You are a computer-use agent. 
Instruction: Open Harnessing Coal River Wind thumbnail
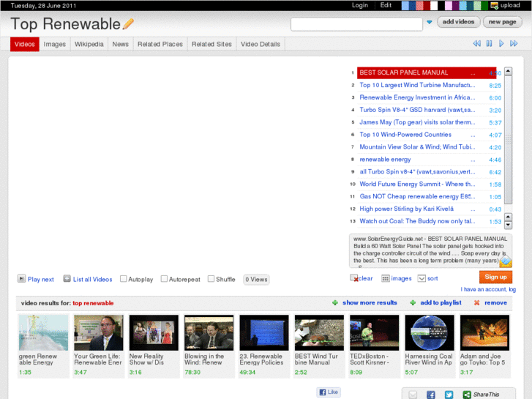[x=430, y=332]
